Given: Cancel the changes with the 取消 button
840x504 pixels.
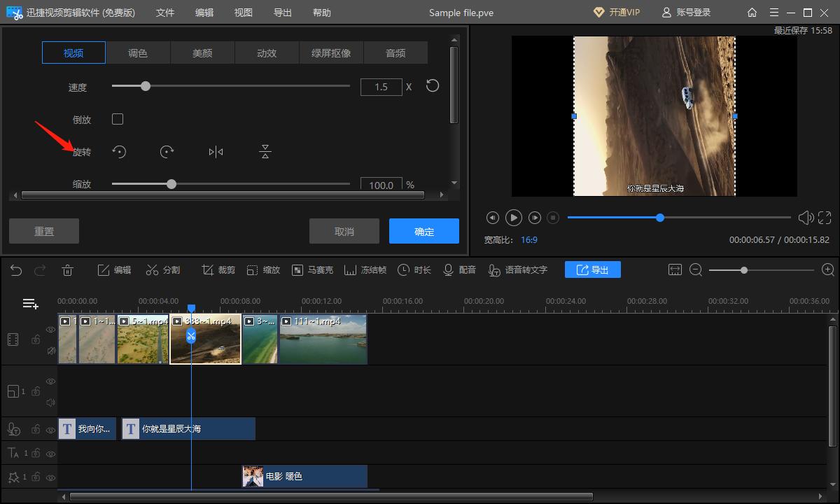Looking at the screenshot, I should tap(344, 231).
